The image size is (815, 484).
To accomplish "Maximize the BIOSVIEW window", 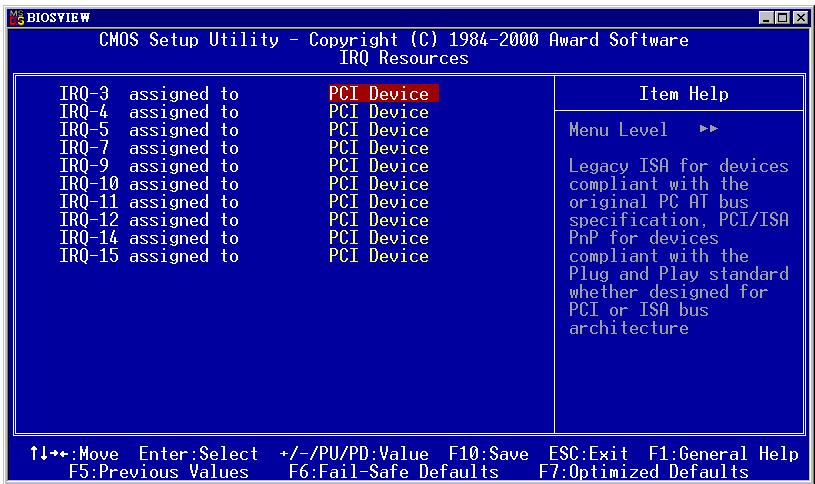I will (782, 18).
